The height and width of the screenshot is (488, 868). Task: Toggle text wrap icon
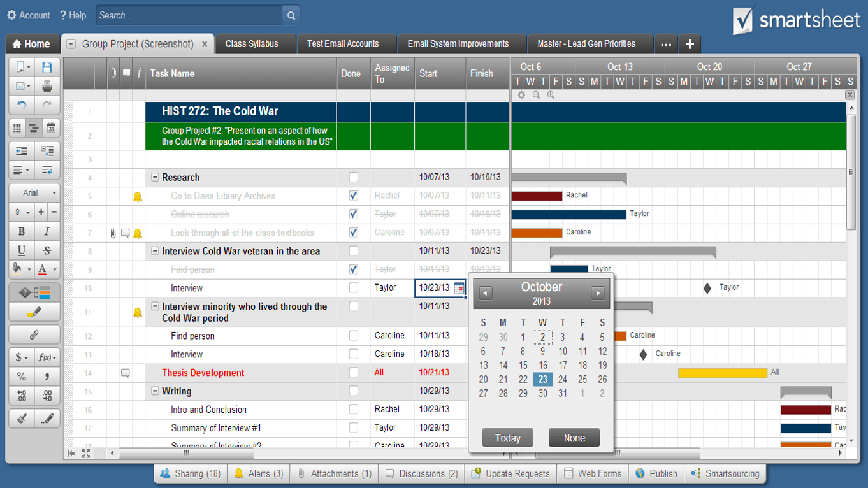coord(47,170)
